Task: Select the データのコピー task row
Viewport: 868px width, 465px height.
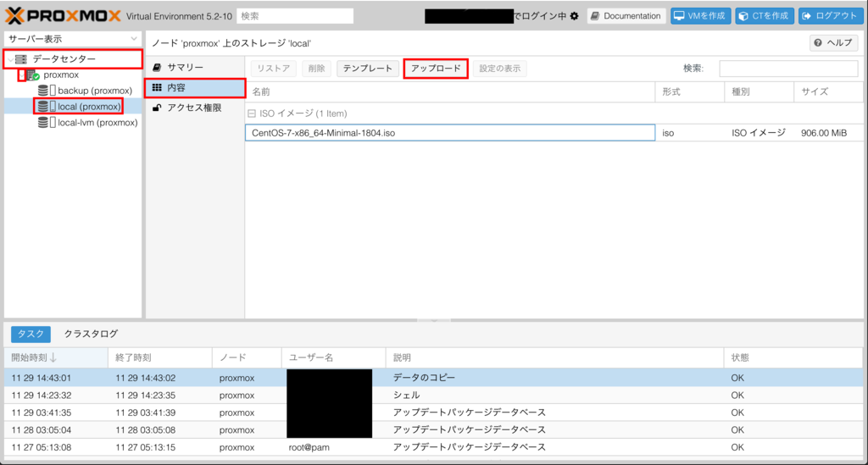Action: pyautogui.click(x=433, y=378)
